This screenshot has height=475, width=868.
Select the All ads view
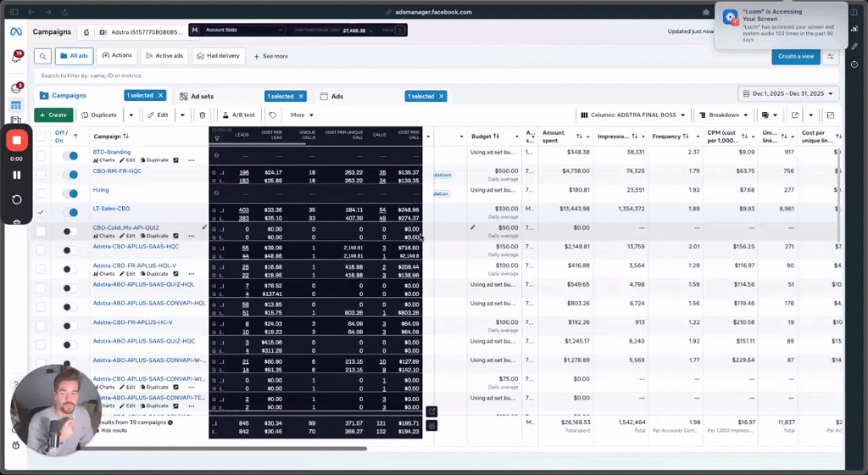[75, 56]
